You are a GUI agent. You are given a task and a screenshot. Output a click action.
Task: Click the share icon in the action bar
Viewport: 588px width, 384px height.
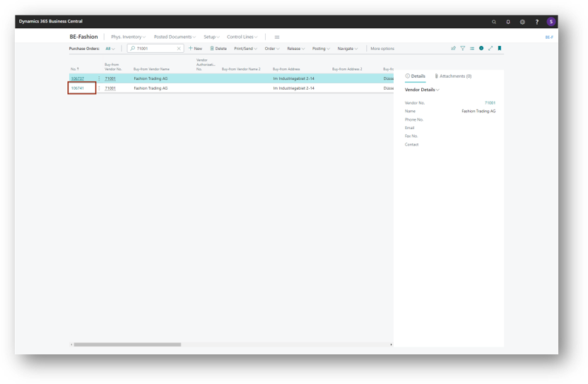tap(454, 48)
